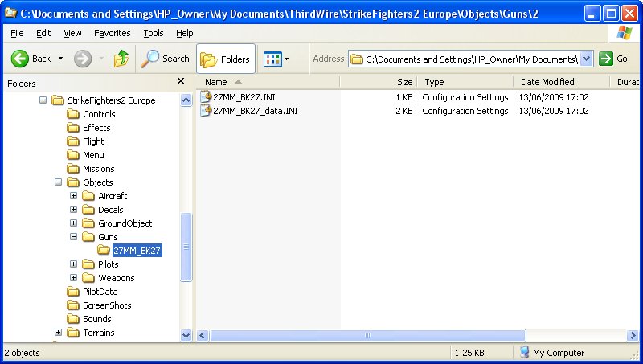Select the ScreenShots folder icon
This screenshot has width=643, height=364.
pos(73,305)
